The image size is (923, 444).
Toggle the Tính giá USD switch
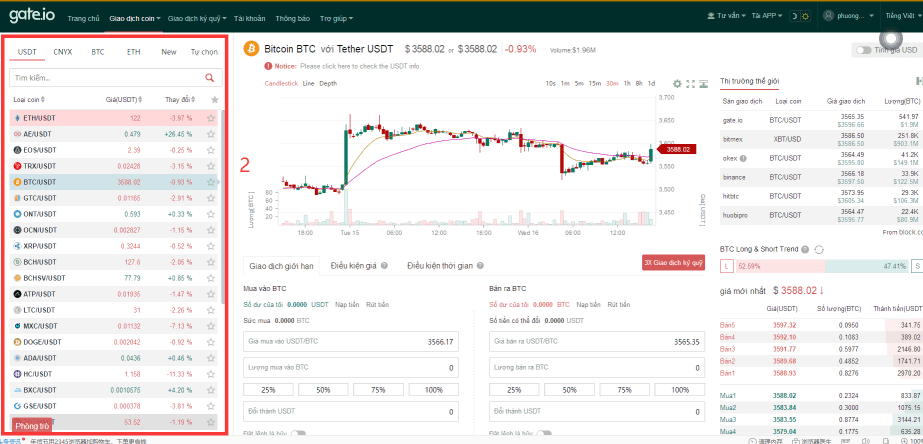(x=864, y=50)
